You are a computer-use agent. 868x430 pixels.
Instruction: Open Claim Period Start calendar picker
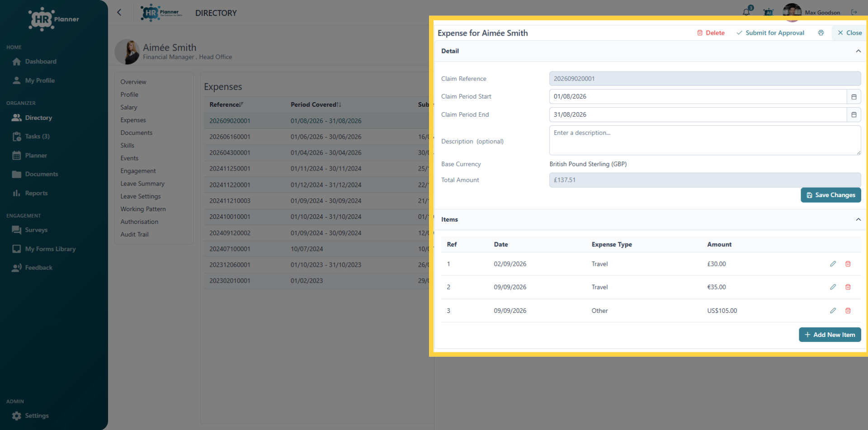click(854, 96)
